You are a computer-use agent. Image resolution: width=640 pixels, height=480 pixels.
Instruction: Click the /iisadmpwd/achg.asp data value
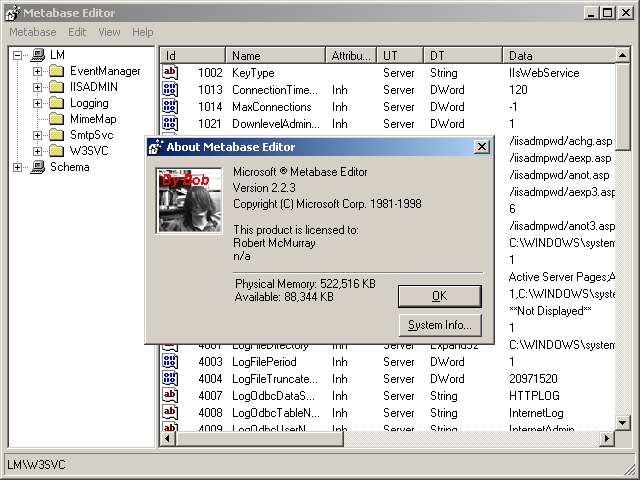(561, 141)
